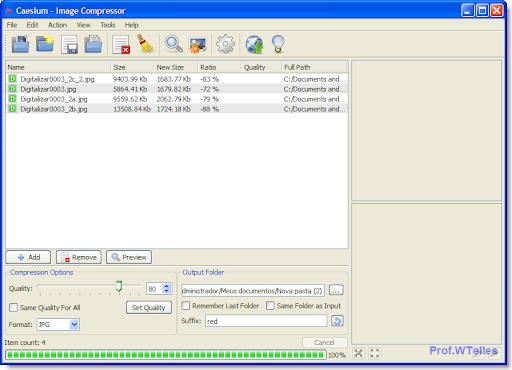Click the Suffix text field
512x370 pixels.
[266, 321]
